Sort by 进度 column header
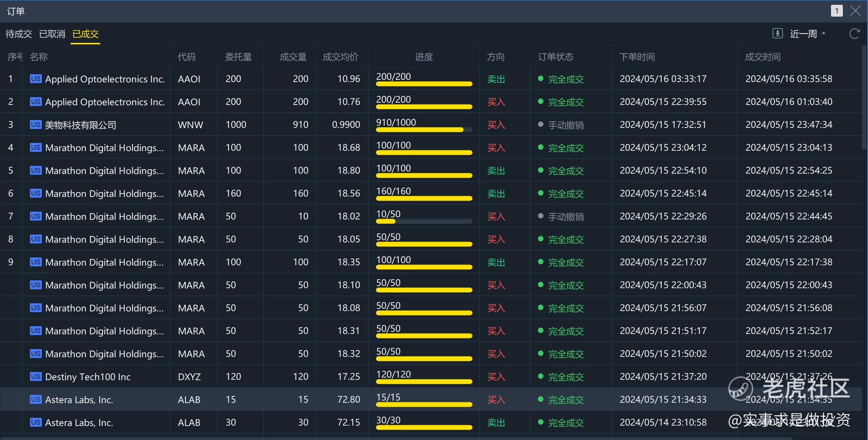Viewport: 868px width, 440px height. (424, 57)
